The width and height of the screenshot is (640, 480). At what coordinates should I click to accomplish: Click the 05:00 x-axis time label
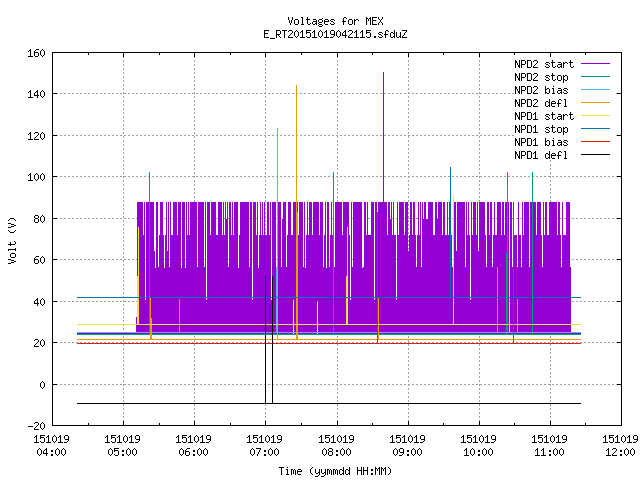(122, 452)
